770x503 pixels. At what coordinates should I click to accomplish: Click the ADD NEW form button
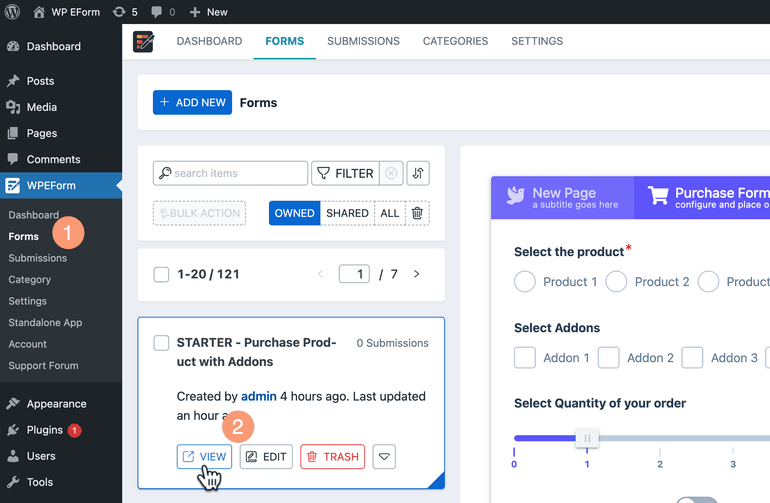point(192,103)
